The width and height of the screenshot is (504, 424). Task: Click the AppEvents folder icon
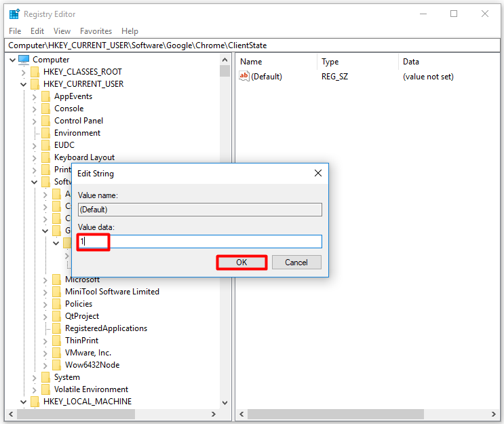click(x=45, y=96)
